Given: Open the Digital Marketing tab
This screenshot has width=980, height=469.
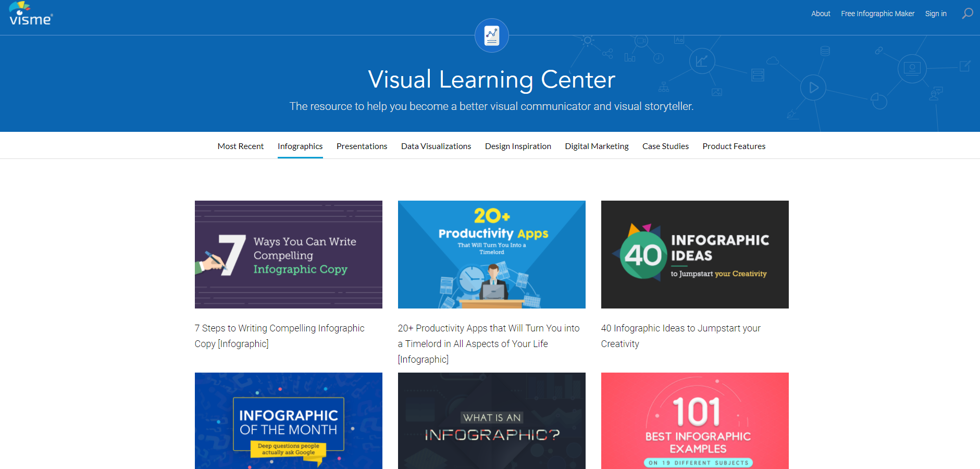Looking at the screenshot, I should pyautogui.click(x=597, y=146).
